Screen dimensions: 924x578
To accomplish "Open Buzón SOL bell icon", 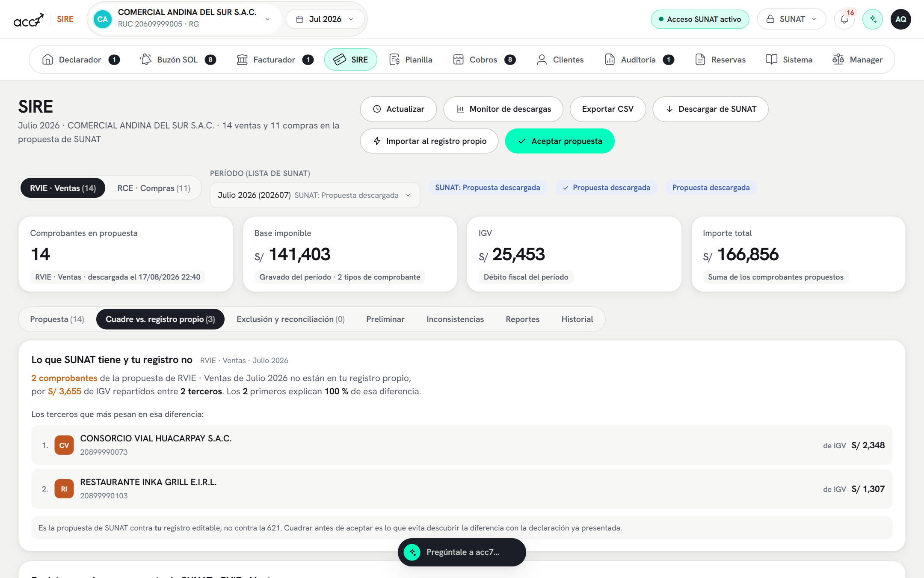I will pyautogui.click(x=146, y=60).
